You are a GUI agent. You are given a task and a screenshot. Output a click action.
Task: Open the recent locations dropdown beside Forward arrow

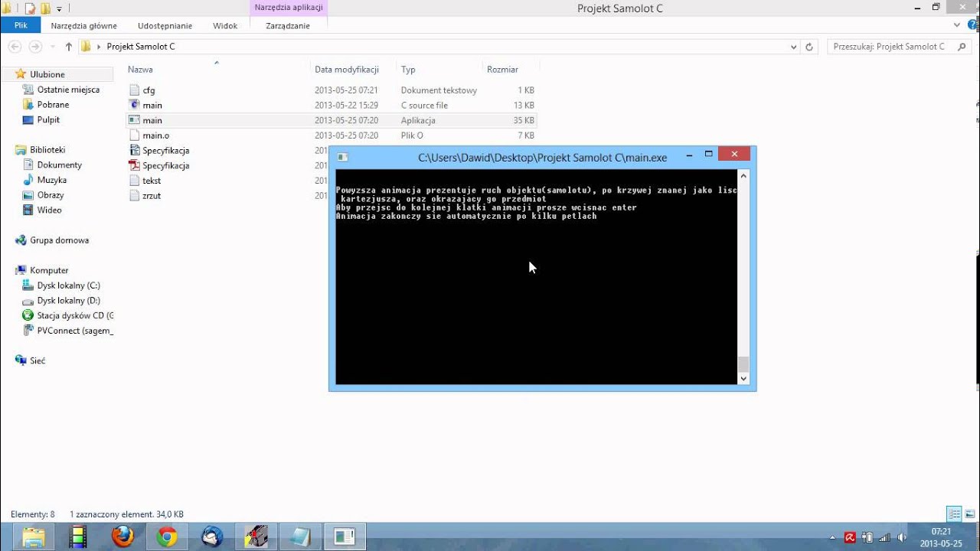(53, 47)
